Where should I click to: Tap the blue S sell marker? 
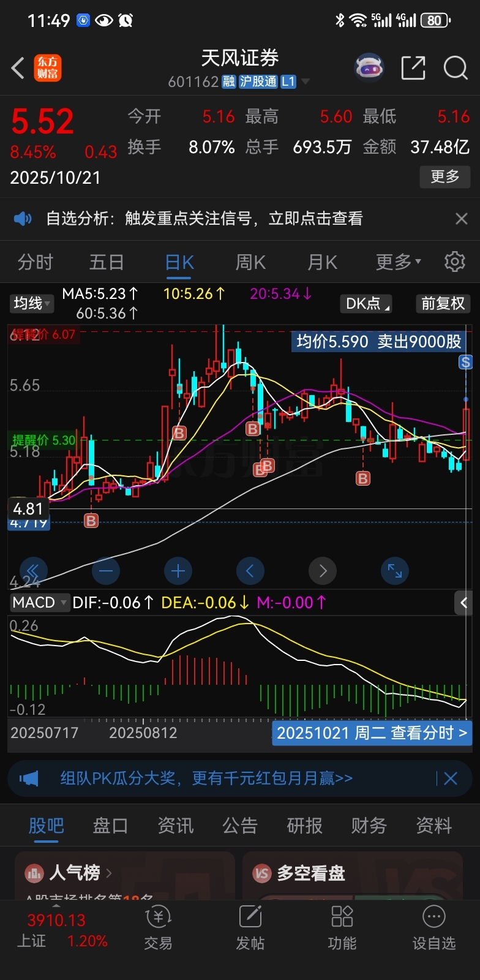[466, 363]
